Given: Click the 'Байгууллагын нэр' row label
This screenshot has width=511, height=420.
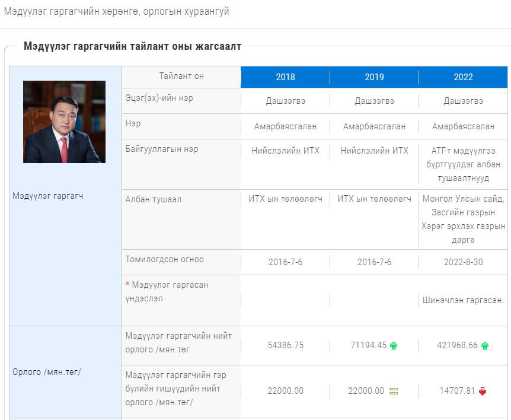Looking at the screenshot, I should 162,149.
